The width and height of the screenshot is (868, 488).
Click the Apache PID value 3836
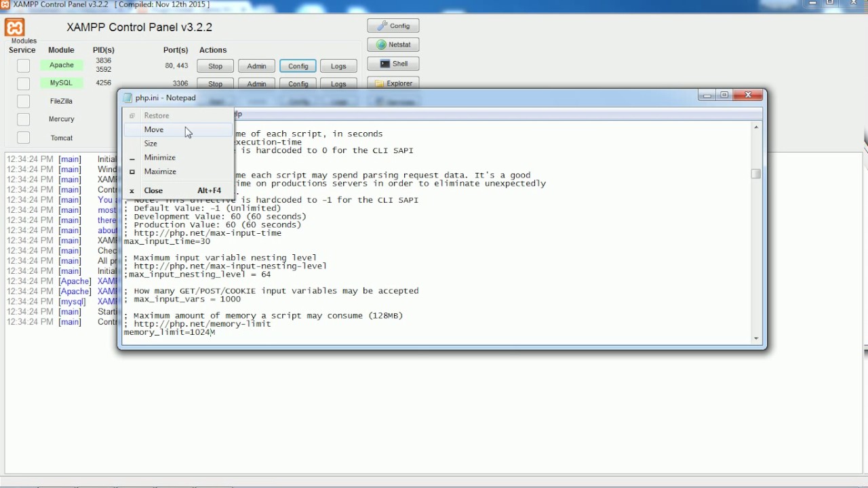tap(104, 61)
